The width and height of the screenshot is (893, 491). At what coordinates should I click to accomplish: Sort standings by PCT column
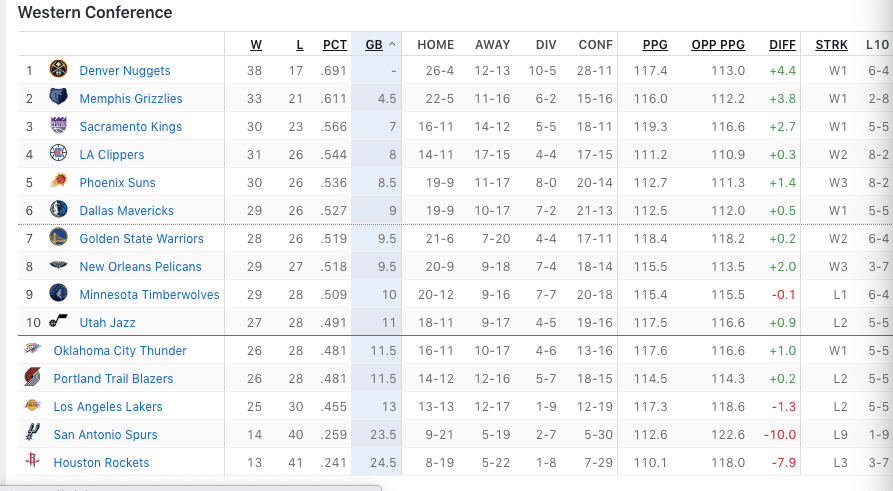(x=335, y=45)
